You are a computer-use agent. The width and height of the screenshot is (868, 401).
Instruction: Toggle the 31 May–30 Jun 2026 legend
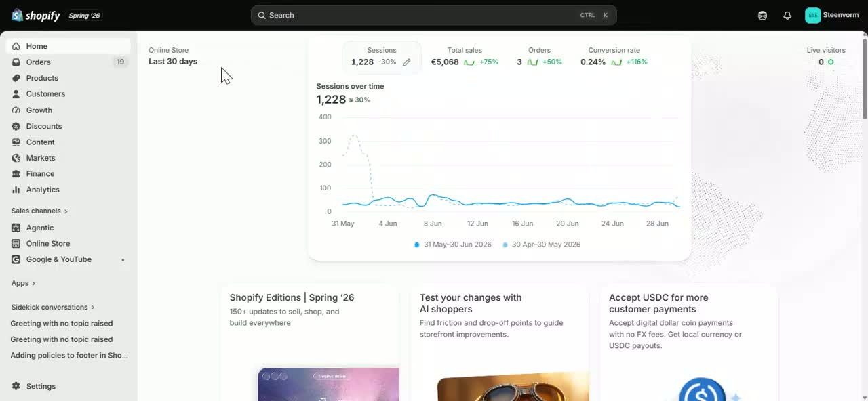(454, 245)
